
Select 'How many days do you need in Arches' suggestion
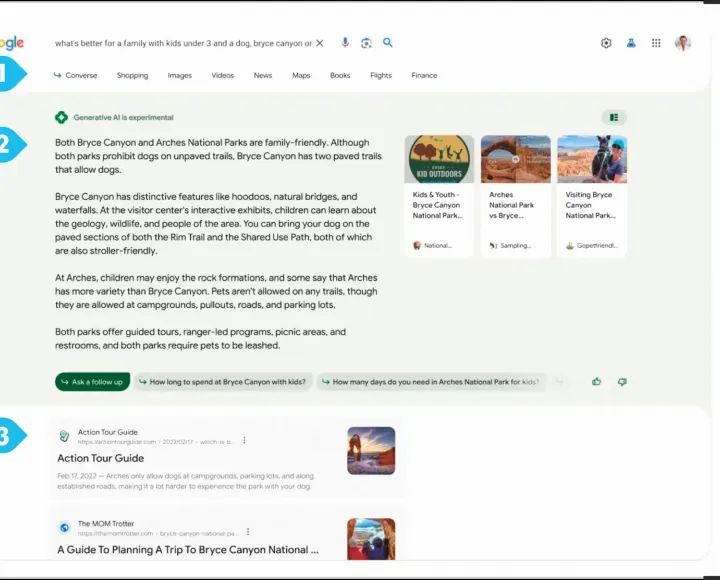[x=431, y=382]
